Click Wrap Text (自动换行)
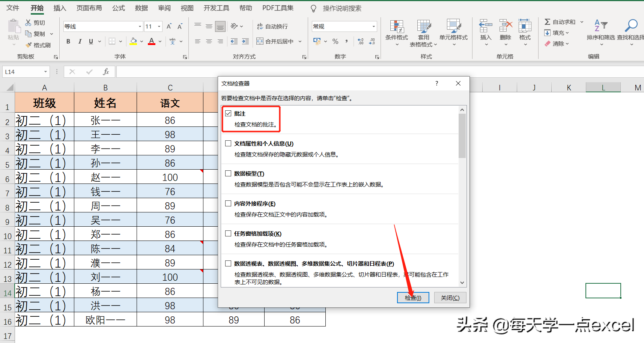The image size is (644, 343). 272,26
